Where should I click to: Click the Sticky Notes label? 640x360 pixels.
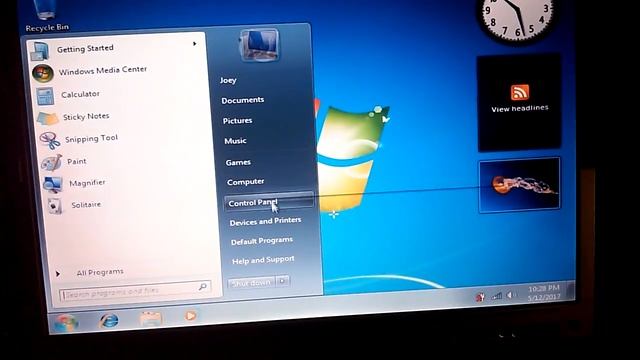pyautogui.click(x=86, y=117)
